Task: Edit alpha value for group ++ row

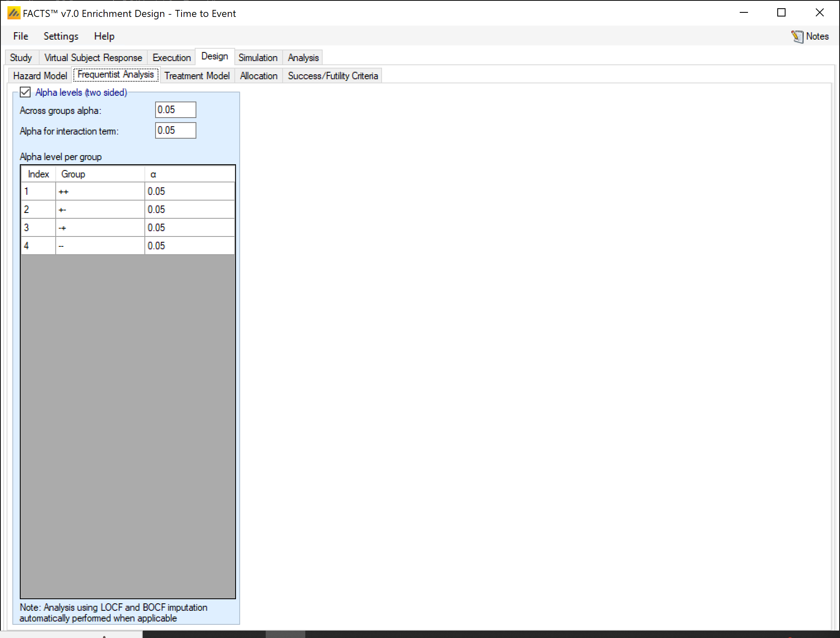Action: [189, 191]
